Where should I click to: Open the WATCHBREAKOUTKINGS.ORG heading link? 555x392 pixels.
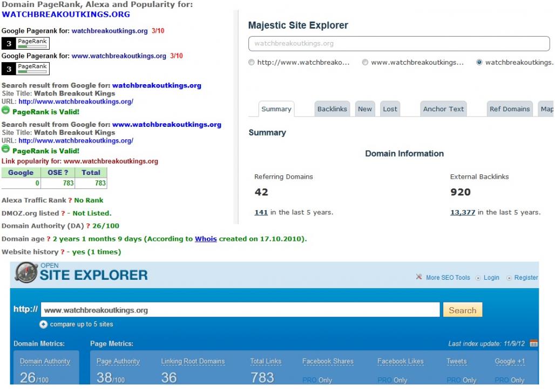66,15
